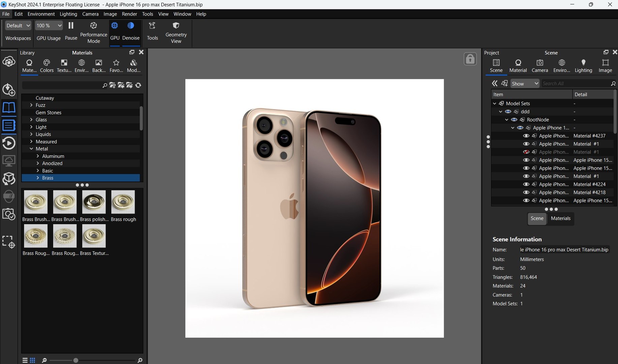
Task: Click the add folder icon in library
Action: click(x=113, y=85)
